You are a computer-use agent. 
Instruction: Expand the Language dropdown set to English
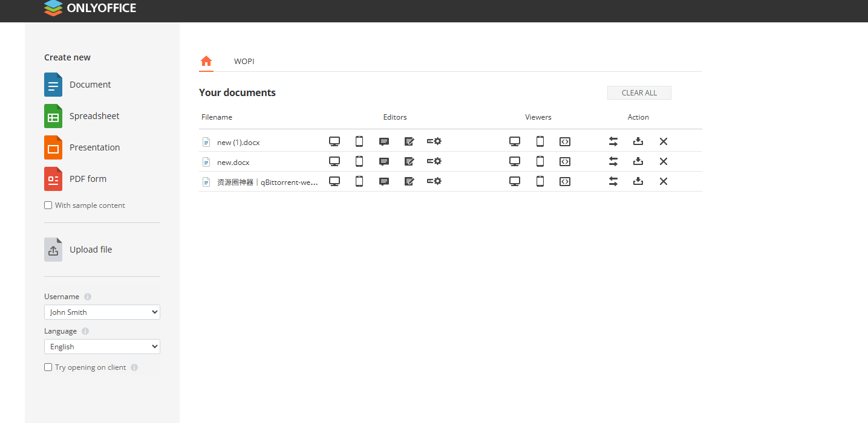102,347
